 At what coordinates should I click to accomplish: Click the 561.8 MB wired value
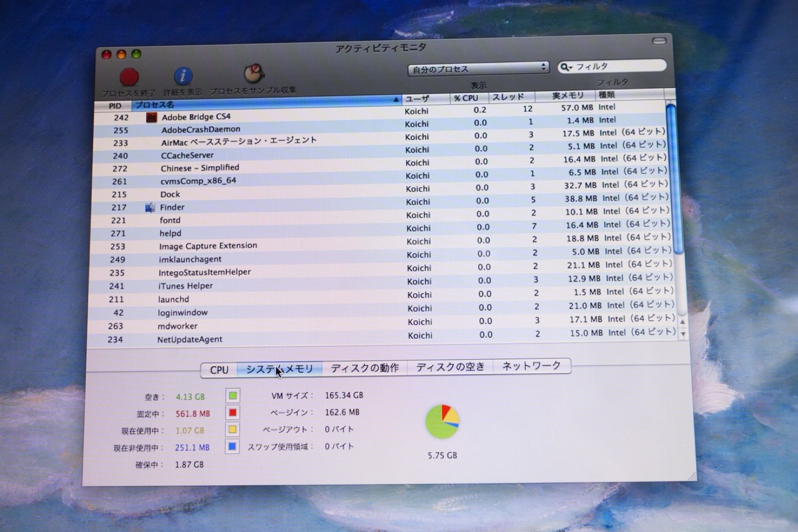[x=193, y=413]
